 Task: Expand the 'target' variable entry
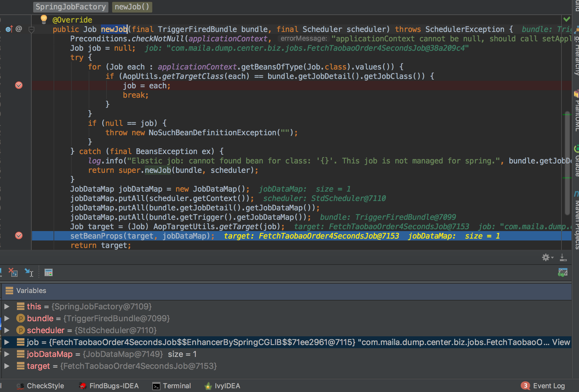tap(7, 366)
